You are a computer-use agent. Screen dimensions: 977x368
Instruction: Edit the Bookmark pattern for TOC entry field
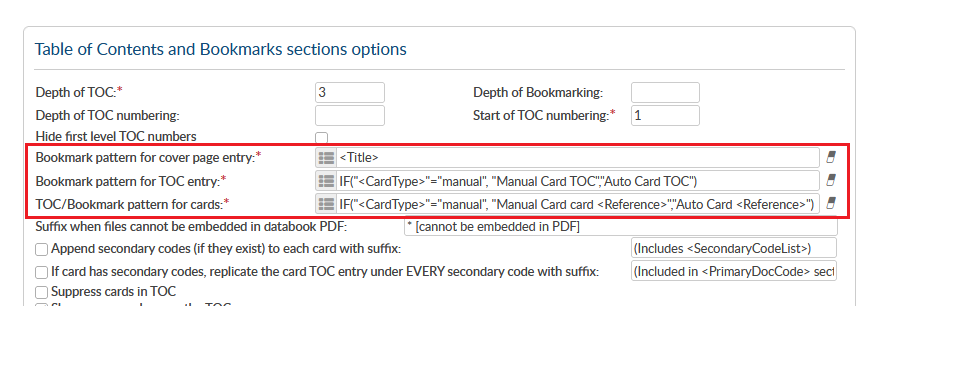click(578, 181)
